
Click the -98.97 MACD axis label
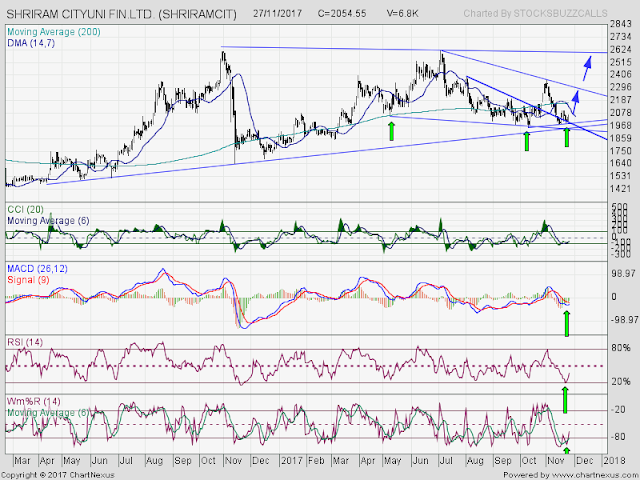coord(624,319)
